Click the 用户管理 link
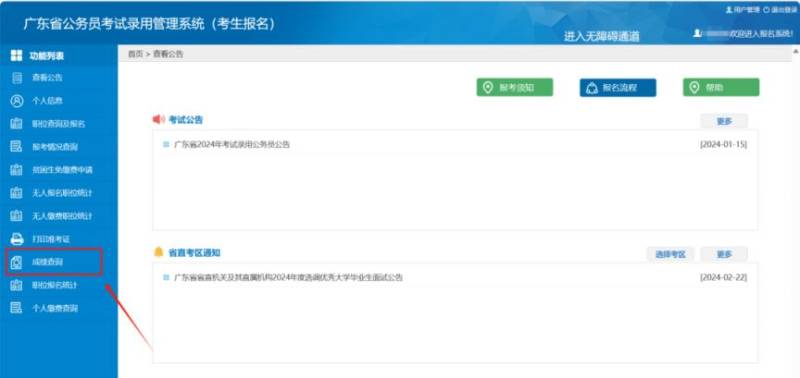Image resolution: width=800 pixels, height=378 pixels. tap(746, 10)
